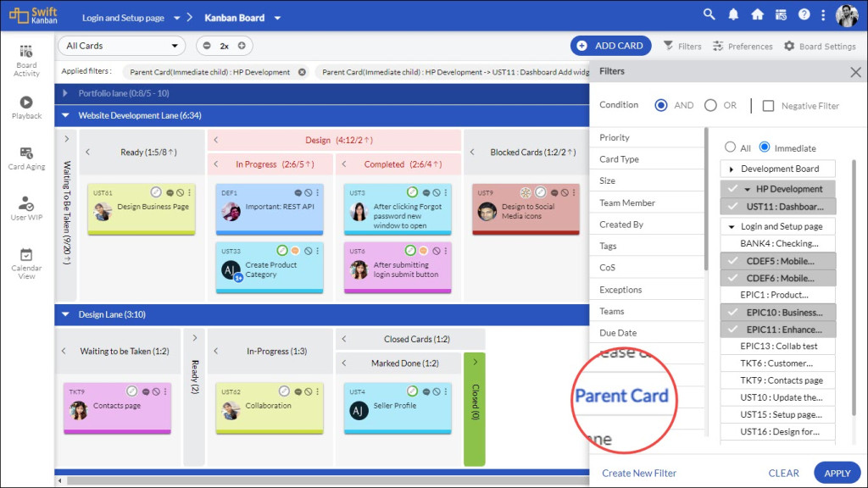Select the AND filter condition
868x488 pixels.
[x=661, y=105]
